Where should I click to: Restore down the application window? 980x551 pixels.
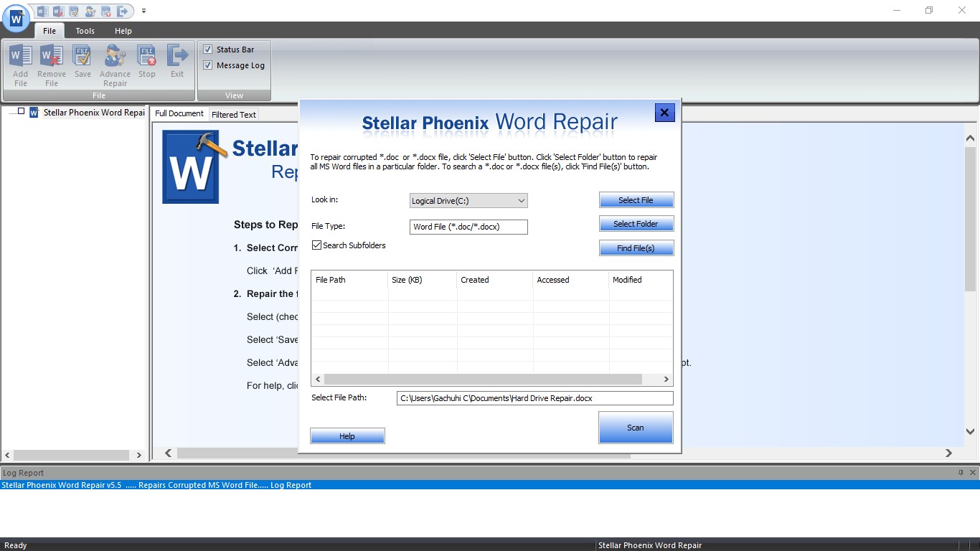[x=929, y=10]
